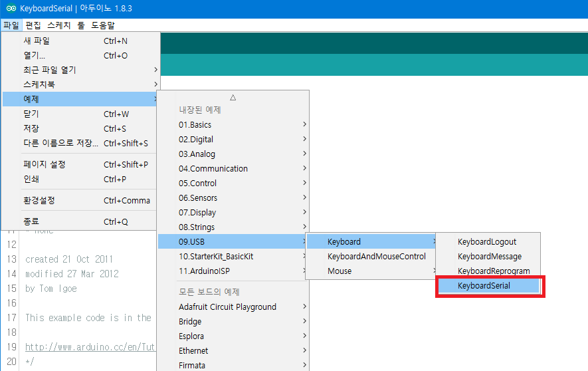Expand 05.Control examples
The image size is (588, 371).
pyautogui.click(x=233, y=183)
